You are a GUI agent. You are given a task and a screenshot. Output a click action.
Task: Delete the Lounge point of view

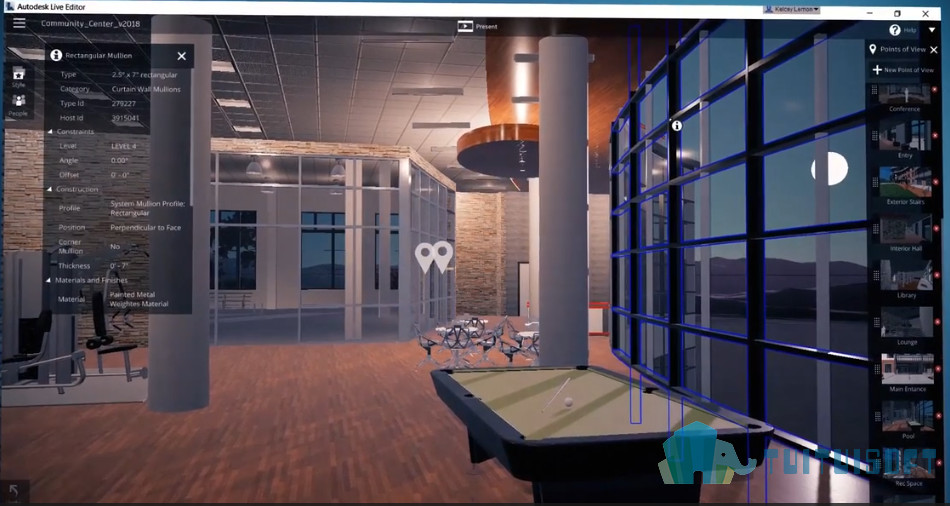pos(938,322)
